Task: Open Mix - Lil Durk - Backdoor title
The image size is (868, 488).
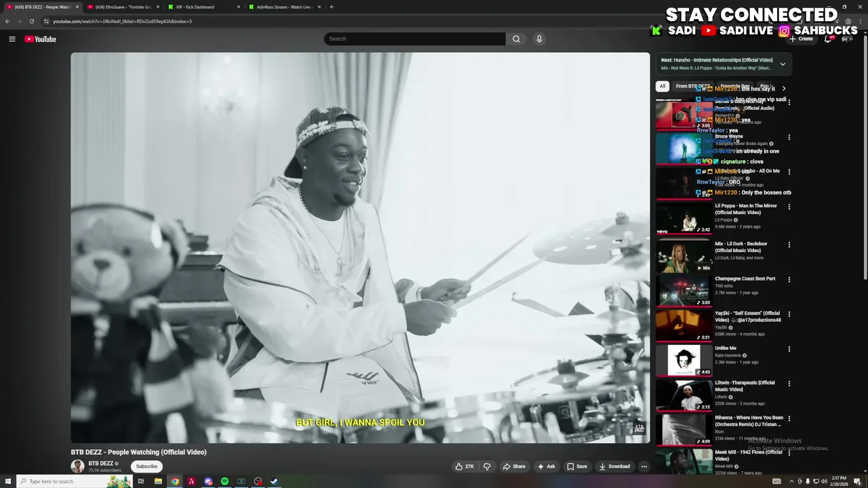Action: (741, 247)
